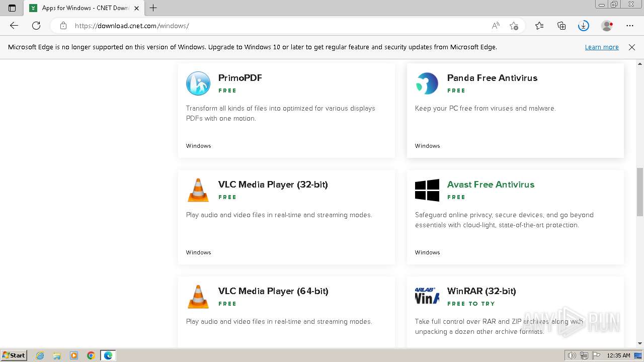
Task: Open the Action Center flag tray icon
Action: (x=595, y=355)
